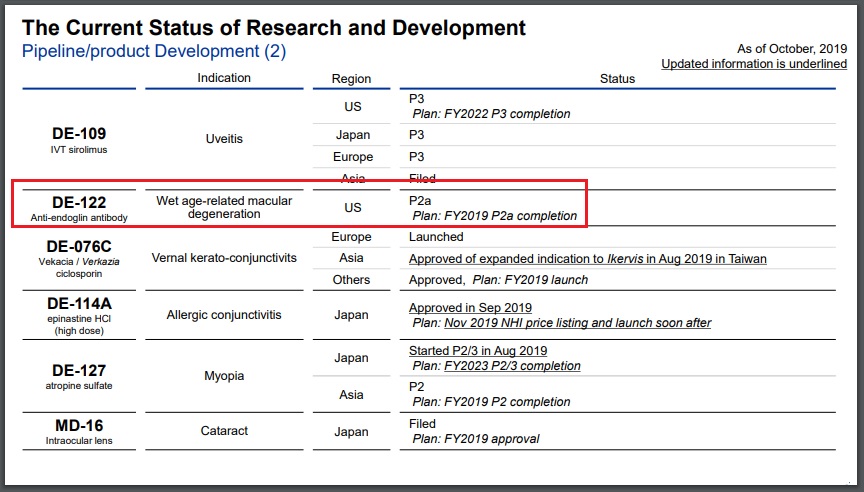This screenshot has height=492, width=864.
Task: Click the underlined 'Updated information is underlined' note
Action: click(754, 64)
